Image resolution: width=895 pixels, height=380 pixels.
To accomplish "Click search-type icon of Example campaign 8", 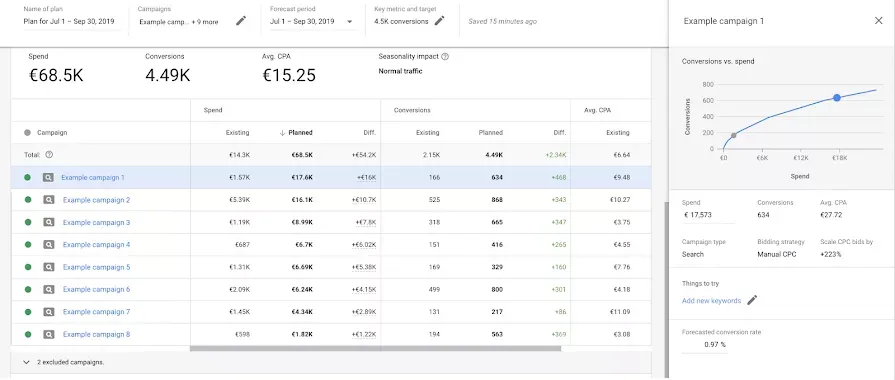I will pyautogui.click(x=49, y=334).
